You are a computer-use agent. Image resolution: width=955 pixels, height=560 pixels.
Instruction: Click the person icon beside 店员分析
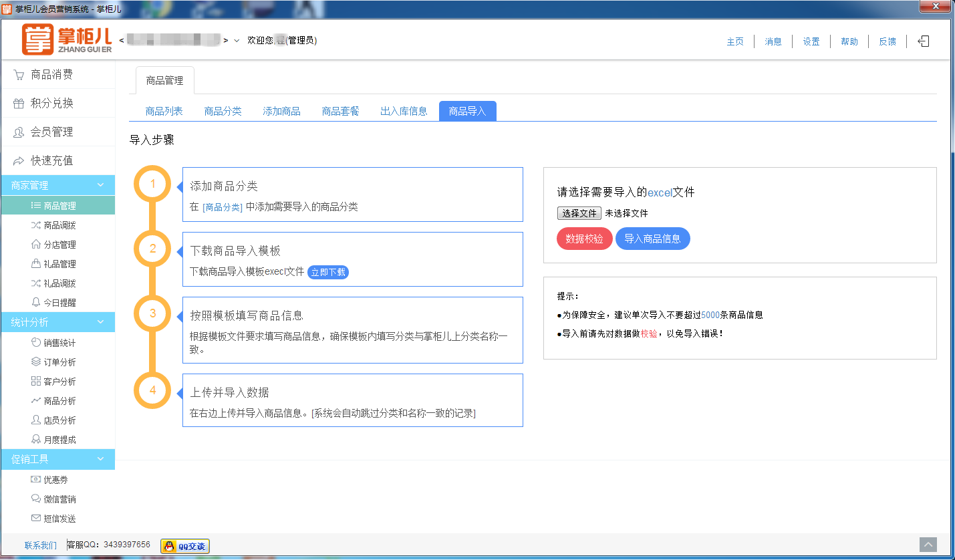[36, 420]
